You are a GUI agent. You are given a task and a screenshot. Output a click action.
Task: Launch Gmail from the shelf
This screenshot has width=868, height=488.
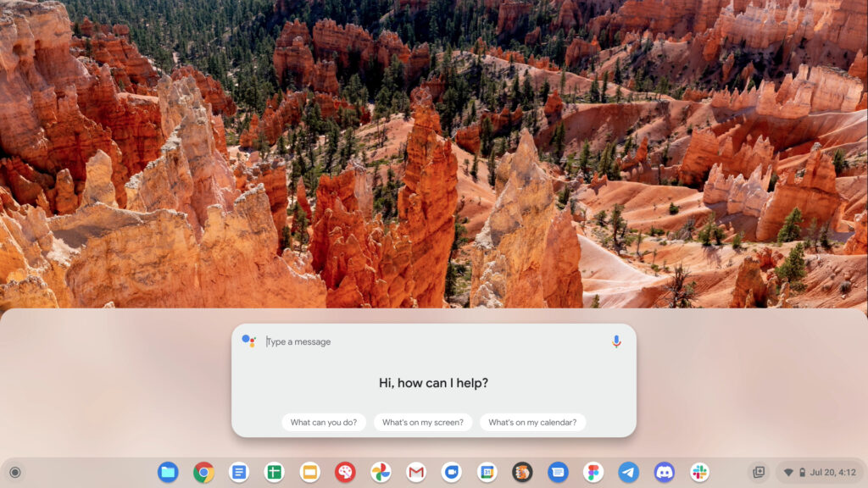[x=416, y=472]
